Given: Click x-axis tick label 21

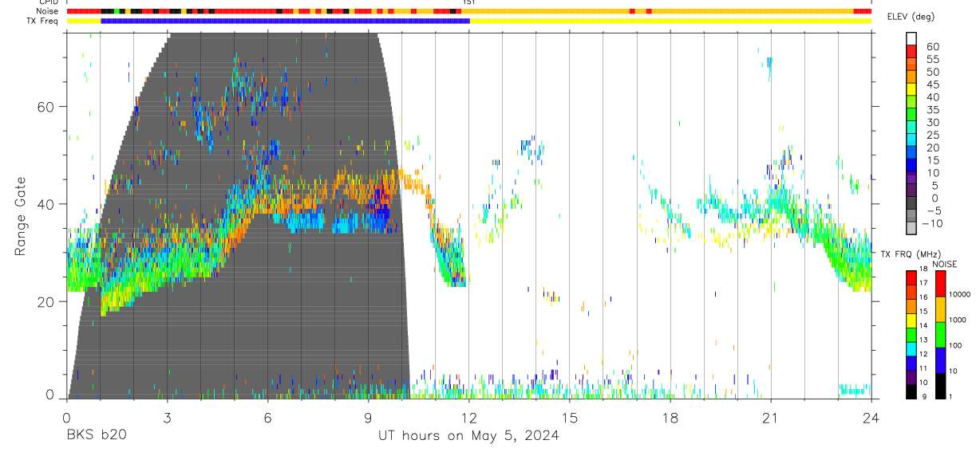Looking at the screenshot, I should tap(771, 418).
